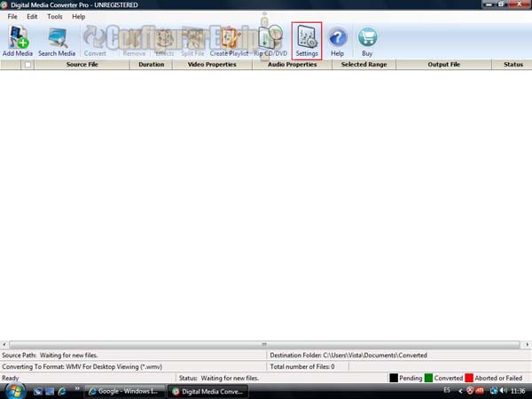Screen dimensions: 532x399
Task: Launch Internet Explorer from quick launch
Action: [x=62, y=392]
